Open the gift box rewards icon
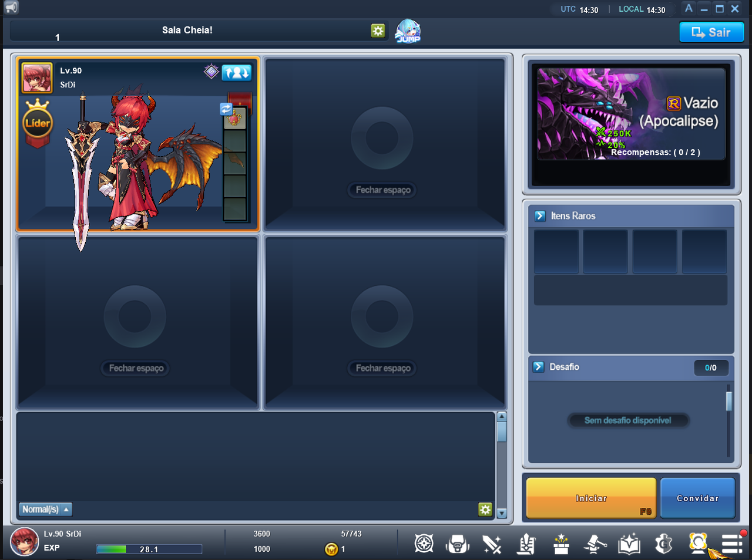 561,544
